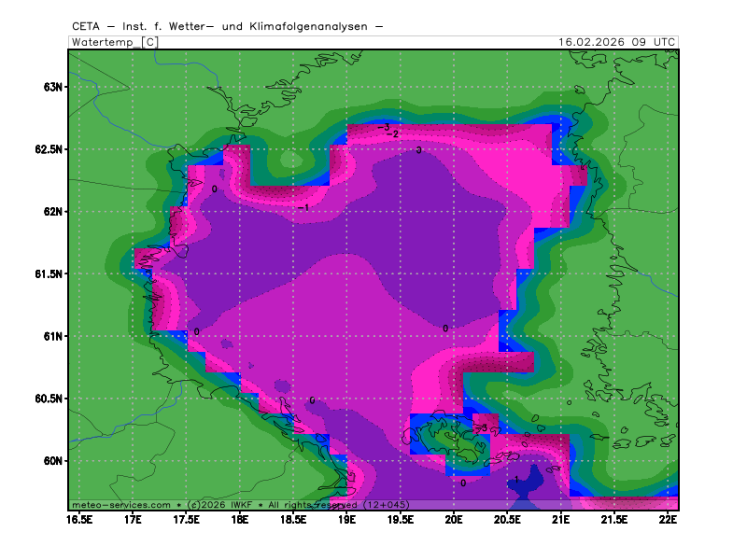Click the 16.5E longitude label
This screenshot has height=560, width=747.
pyautogui.click(x=79, y=519)
